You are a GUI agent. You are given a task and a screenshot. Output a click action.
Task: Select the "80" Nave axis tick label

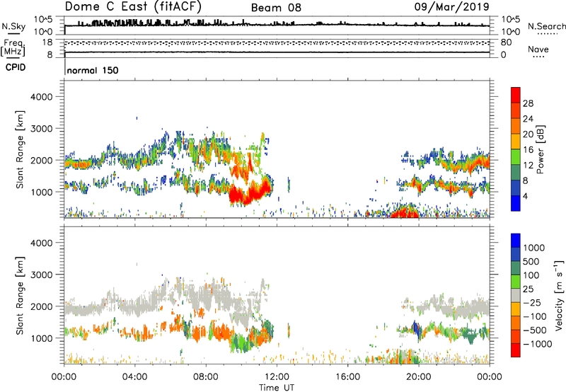tap(506, 42)
